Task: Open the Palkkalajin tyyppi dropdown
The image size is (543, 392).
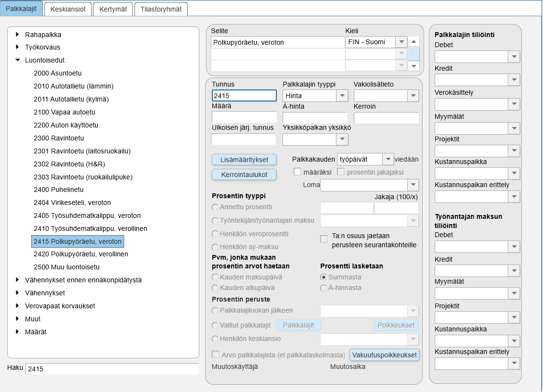Action: point(342,96)
